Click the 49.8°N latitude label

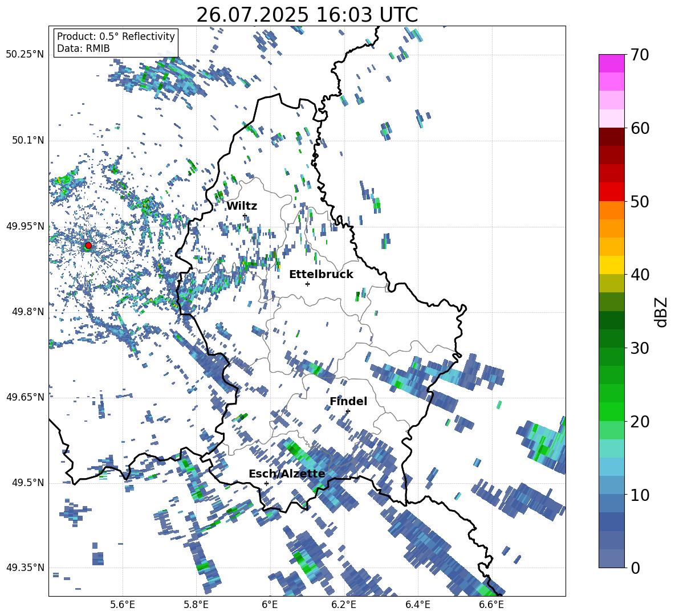click(29, 312)
